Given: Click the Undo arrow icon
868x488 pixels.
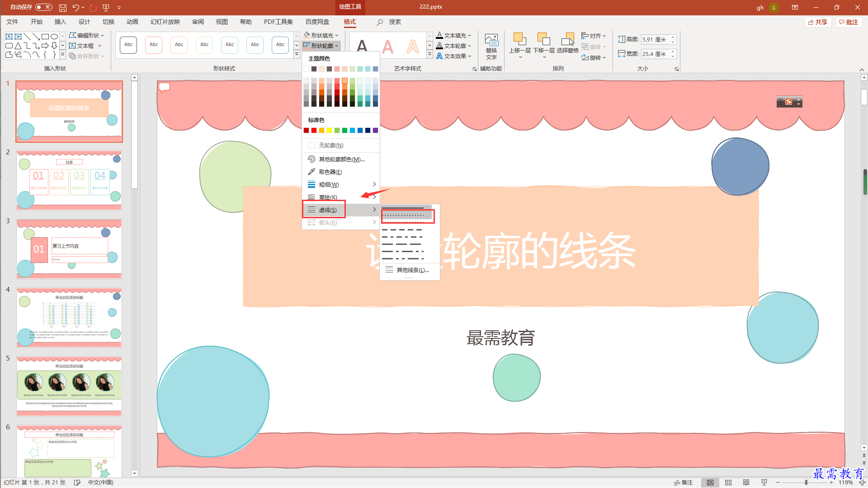Looking at the screenshot, I should (x=75, y=8).
